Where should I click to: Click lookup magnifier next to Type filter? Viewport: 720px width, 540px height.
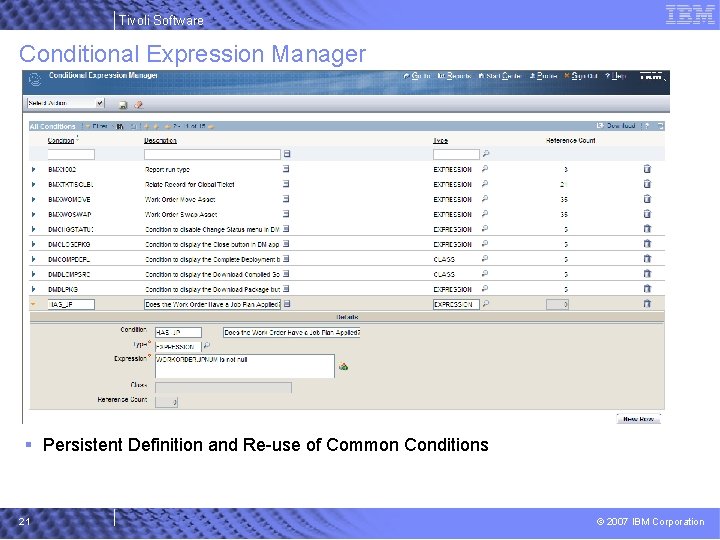pos(485,154)
